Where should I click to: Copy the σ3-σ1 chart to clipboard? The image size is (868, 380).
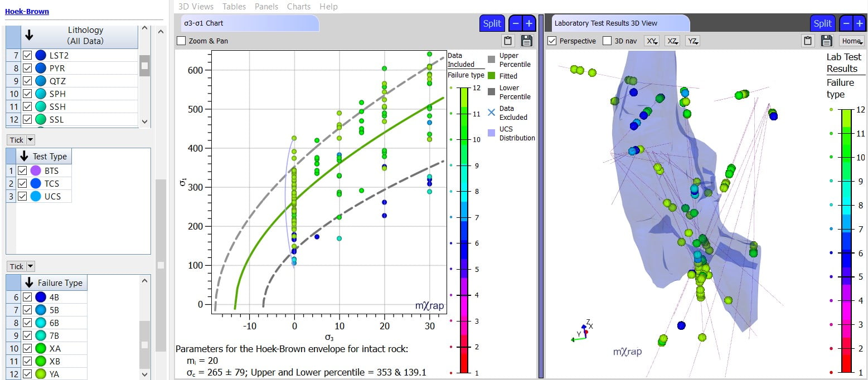(508, 41)
